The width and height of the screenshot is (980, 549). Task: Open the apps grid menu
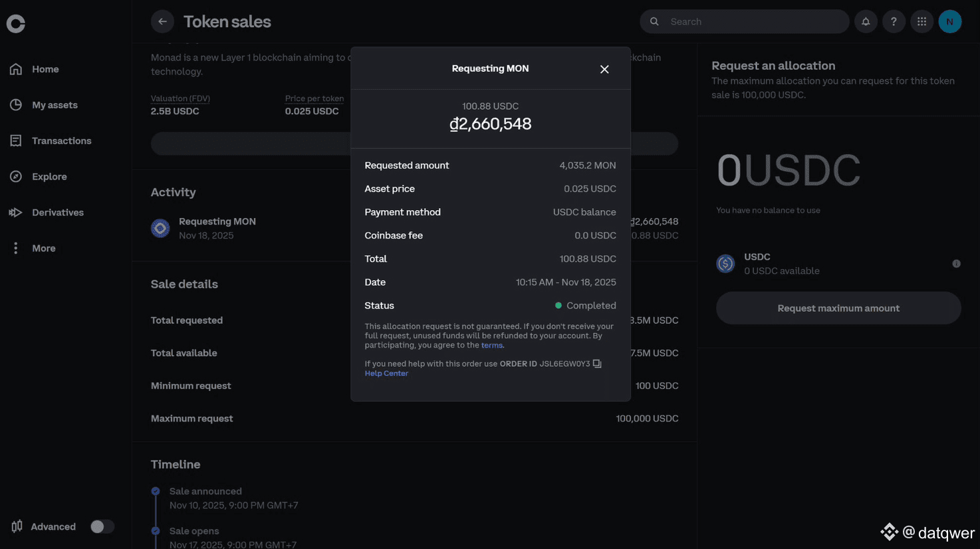921,21
